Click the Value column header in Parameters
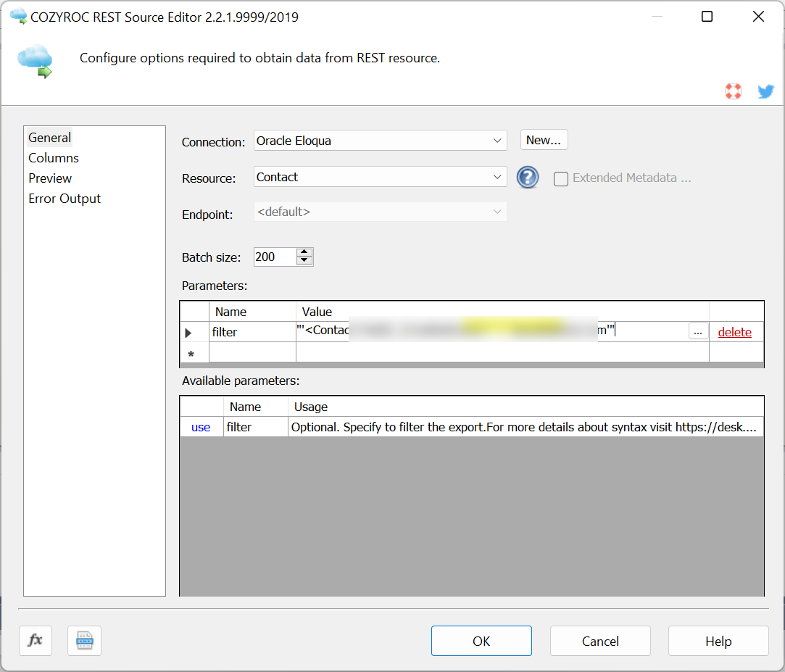This screenshot has width=785, height=672. (x=502, y=312)
